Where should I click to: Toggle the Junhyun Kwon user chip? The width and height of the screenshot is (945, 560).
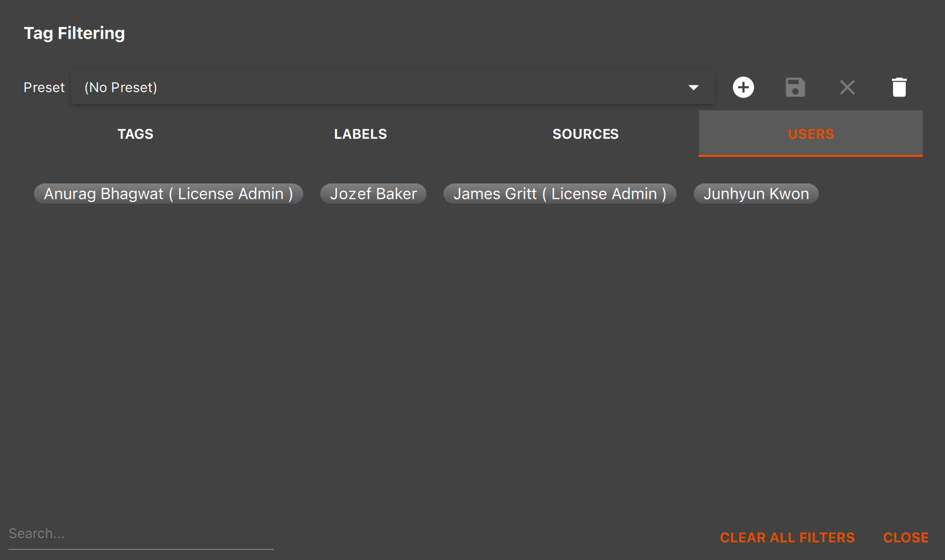(756, 194)
